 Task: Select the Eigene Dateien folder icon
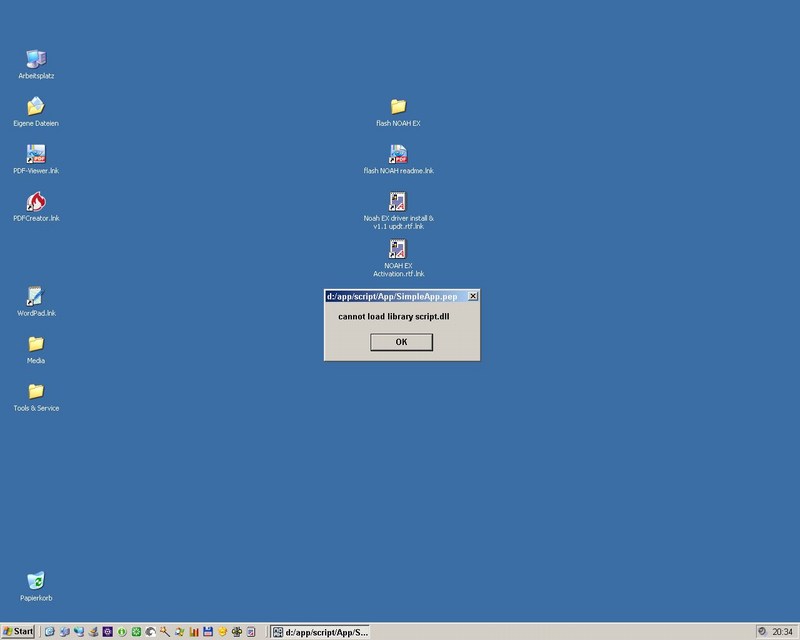tap(36, 112)
